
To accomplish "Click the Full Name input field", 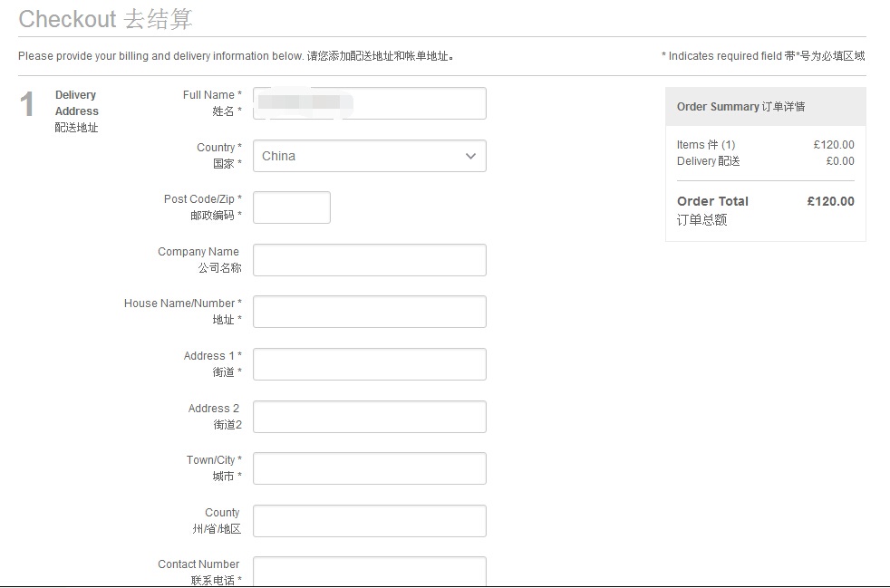I will click(370, 103).
